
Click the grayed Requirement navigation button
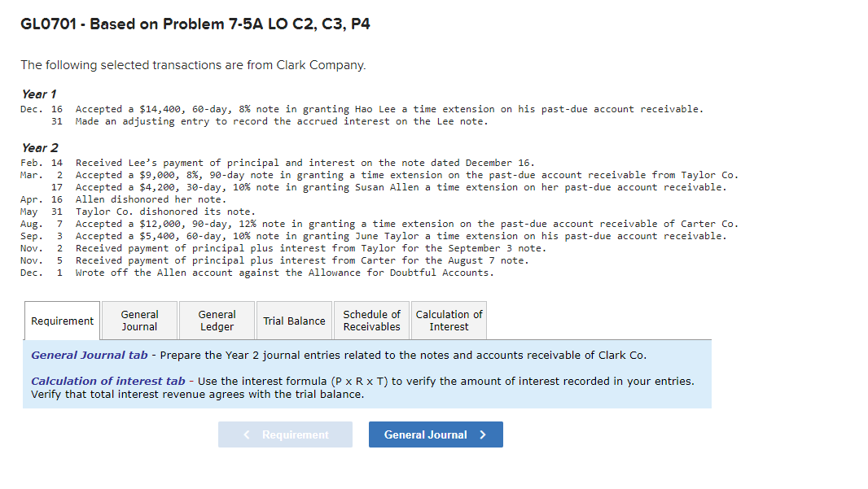pos(285,434)
